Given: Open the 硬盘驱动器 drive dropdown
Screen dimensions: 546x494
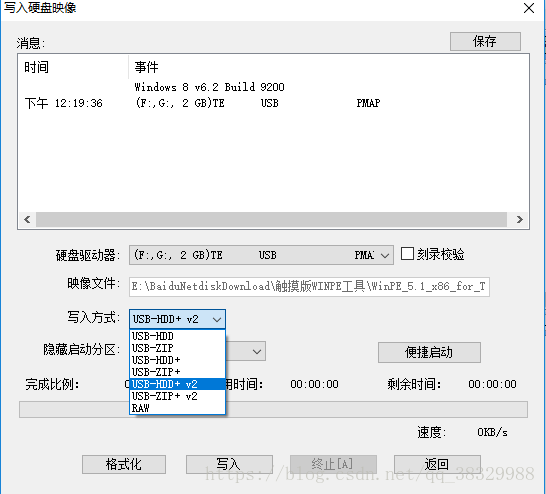Looking at the screenshot, I should point(261,255).
